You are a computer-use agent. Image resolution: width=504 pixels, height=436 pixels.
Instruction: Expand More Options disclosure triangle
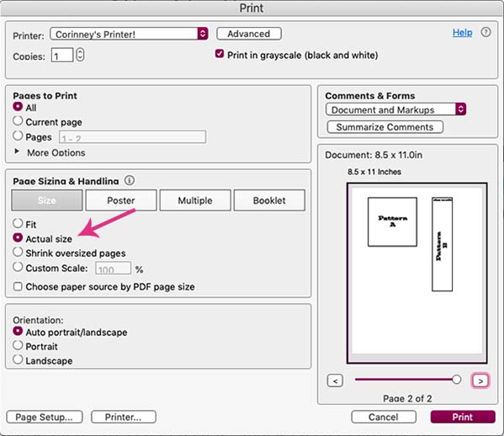pyautogui.click(x=17, y=152)
